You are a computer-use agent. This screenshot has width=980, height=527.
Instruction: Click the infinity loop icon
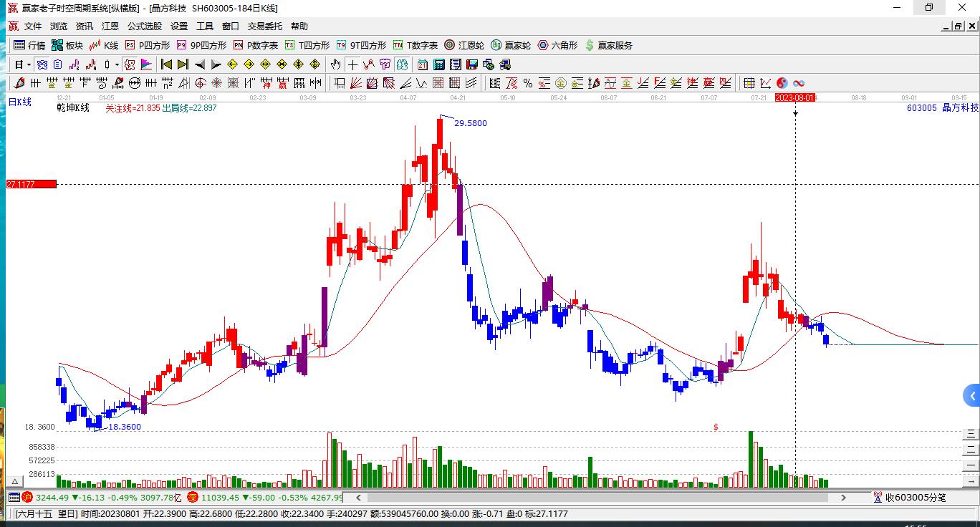coord(799,83)
